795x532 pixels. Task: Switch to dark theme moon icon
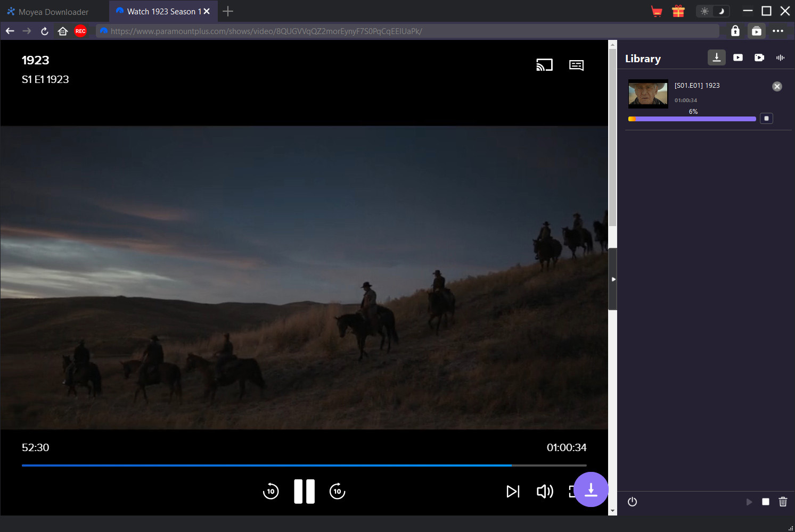(722, 11)
